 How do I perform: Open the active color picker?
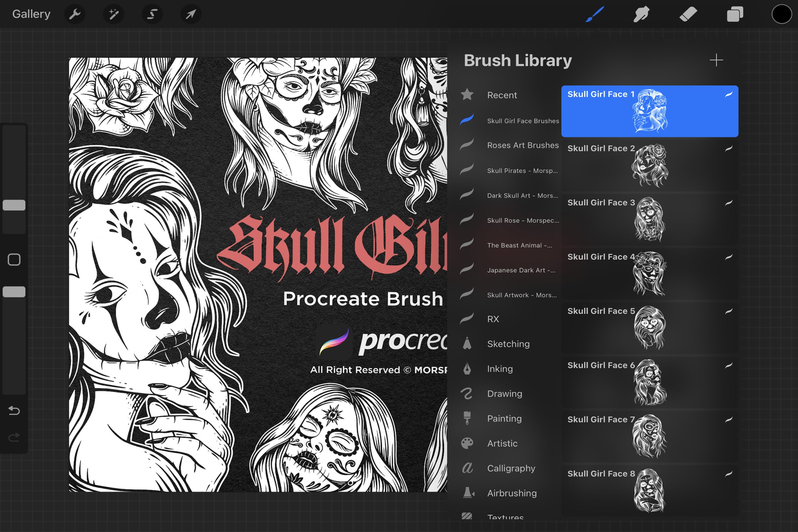click(x=782, y=14)
